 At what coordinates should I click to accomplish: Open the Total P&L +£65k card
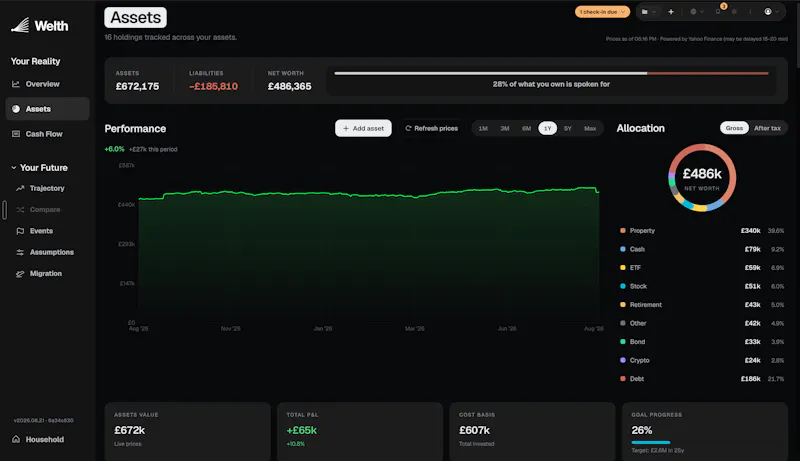tap(360, 431)
